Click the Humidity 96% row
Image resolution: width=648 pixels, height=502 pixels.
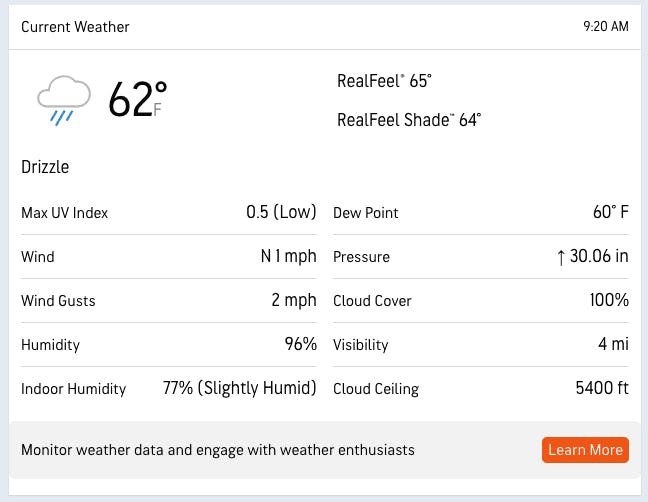click(168, 345)
